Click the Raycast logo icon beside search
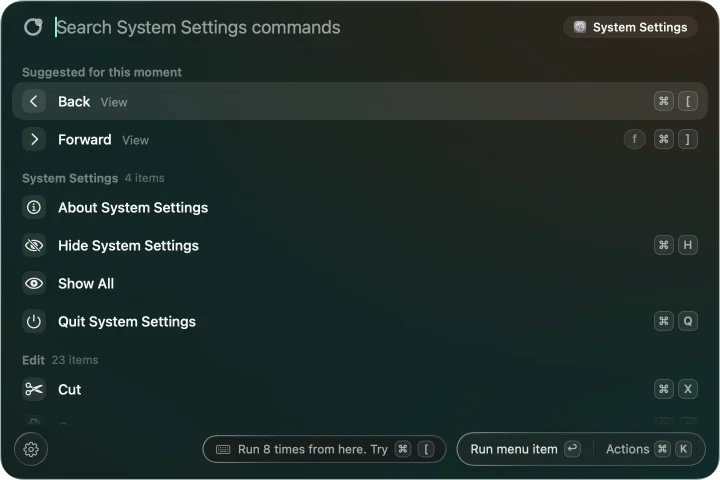720x480 pixels. (33, 27)
